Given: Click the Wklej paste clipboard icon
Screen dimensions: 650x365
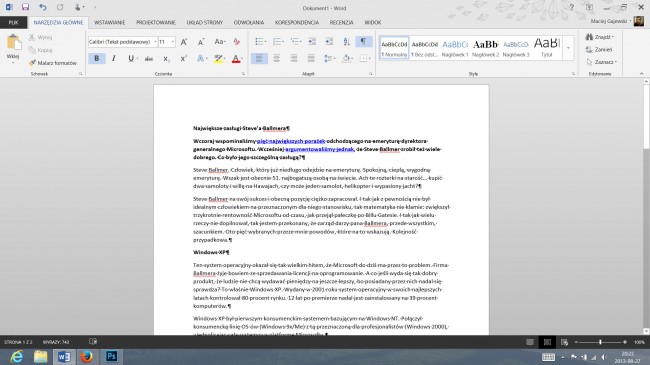Looking at the screenshot, I should (x=13, y=42).
